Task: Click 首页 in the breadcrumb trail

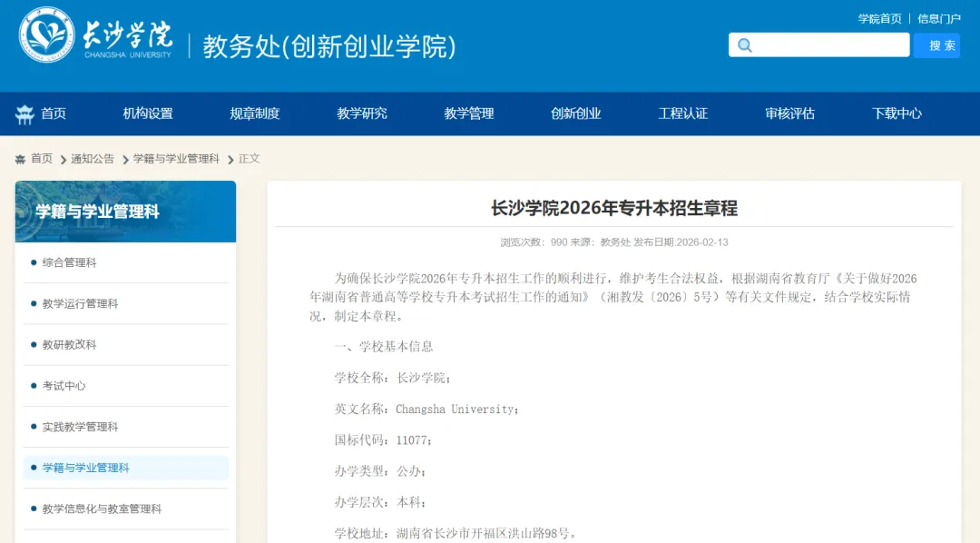Action: pyautogui.click(x=42, y=159)
